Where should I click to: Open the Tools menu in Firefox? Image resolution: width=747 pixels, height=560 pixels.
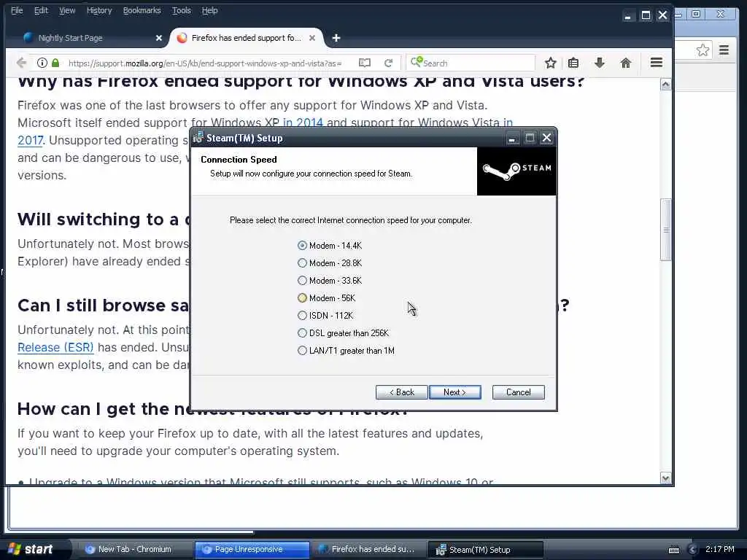point(181,10)
